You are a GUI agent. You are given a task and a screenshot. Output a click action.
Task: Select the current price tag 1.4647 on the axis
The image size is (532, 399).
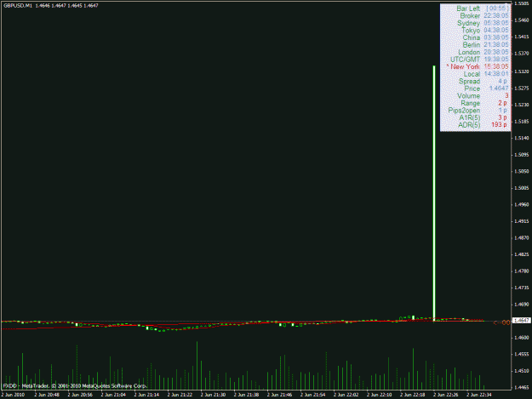[x=522, y=321]
